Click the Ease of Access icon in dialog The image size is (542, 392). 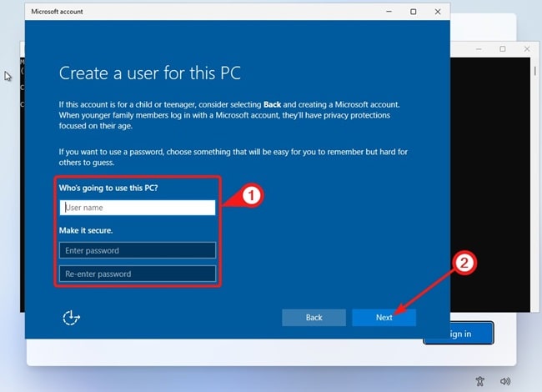(x=71, y=317)
